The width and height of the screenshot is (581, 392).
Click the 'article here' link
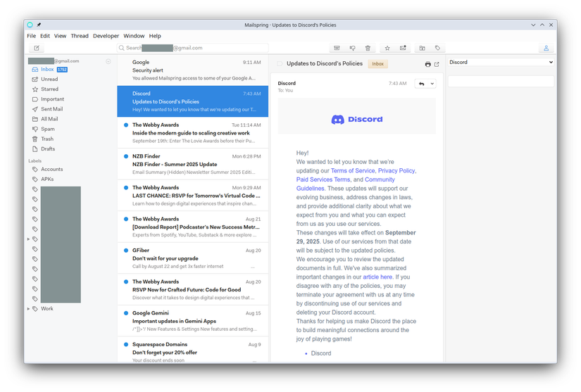tap(377, 277)
